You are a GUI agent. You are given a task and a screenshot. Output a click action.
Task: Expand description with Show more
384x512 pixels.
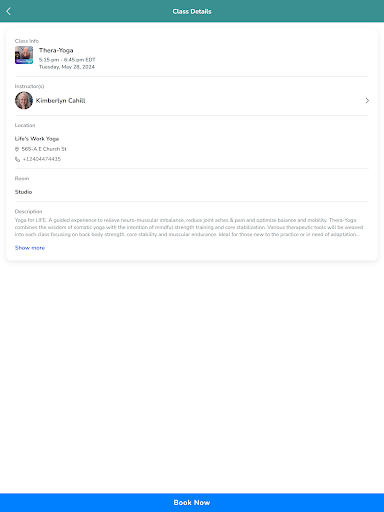point(30,248)
